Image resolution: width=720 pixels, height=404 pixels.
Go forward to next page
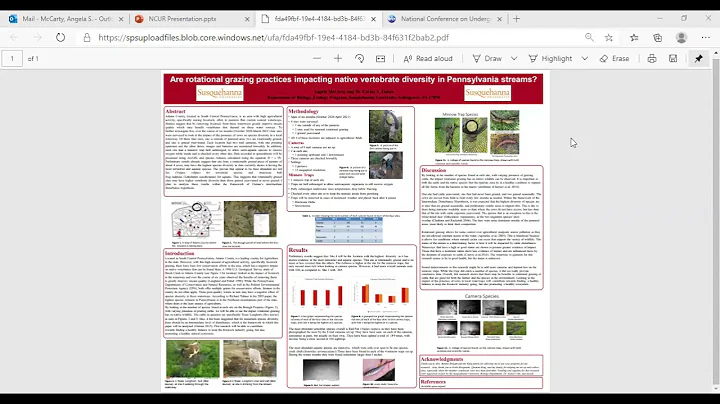(x=37, y=38)
